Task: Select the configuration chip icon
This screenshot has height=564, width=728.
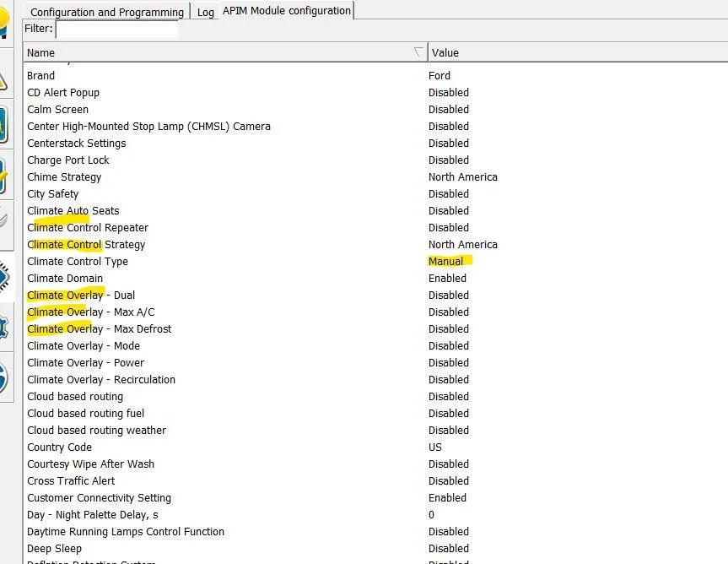Action: pos(5,277)
